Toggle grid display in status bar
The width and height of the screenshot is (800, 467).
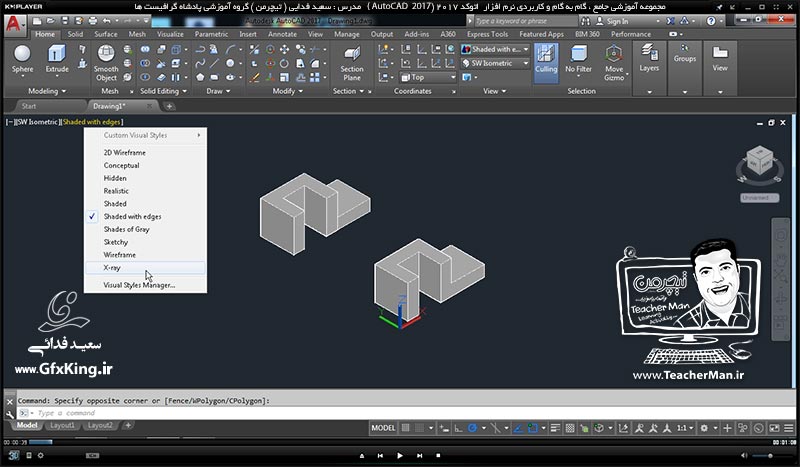pos(405,428)
